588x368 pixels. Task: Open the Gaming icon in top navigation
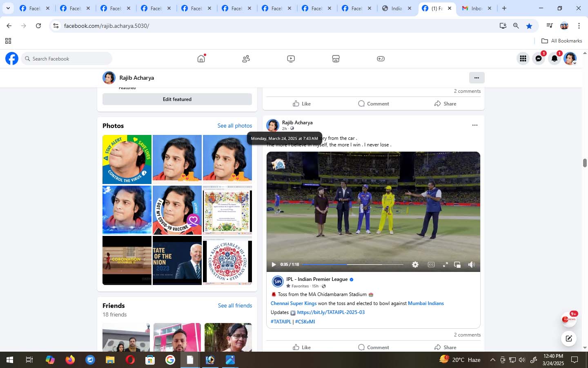pyautogui.click(x=381, y=59)
